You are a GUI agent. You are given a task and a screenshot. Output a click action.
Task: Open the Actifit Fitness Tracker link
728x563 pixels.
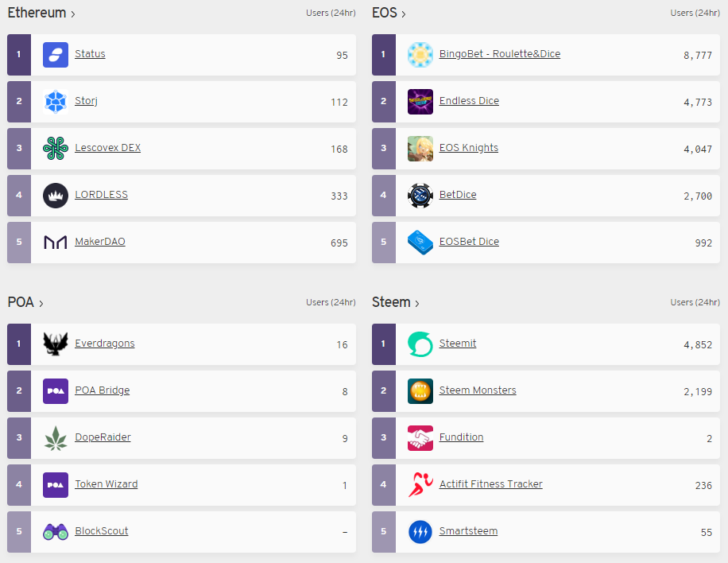[490, 483]
